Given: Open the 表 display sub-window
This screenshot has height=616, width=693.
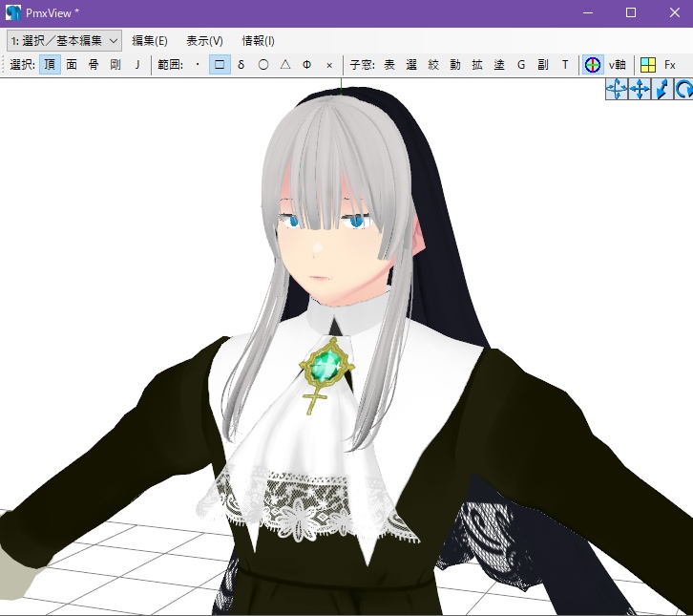Looking at the screenshot, I should pos(389,65).
